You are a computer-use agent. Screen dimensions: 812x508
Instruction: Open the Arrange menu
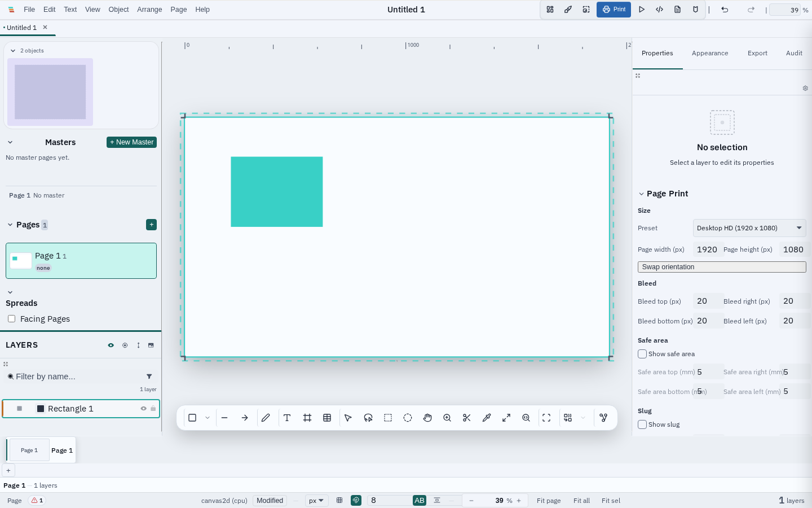[149, 10]
